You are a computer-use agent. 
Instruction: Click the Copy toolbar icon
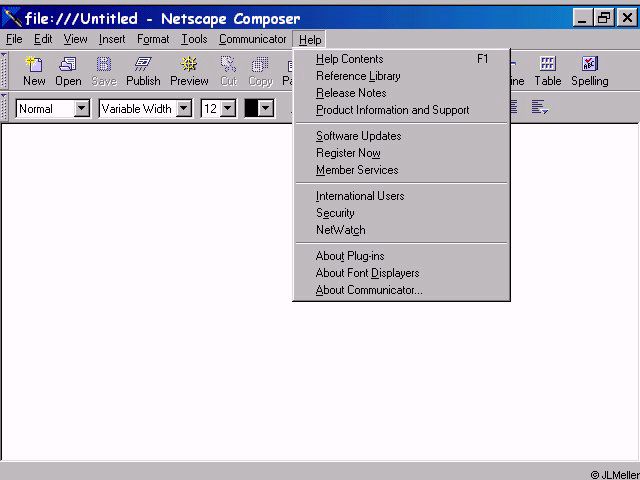[x=260, y=71]
